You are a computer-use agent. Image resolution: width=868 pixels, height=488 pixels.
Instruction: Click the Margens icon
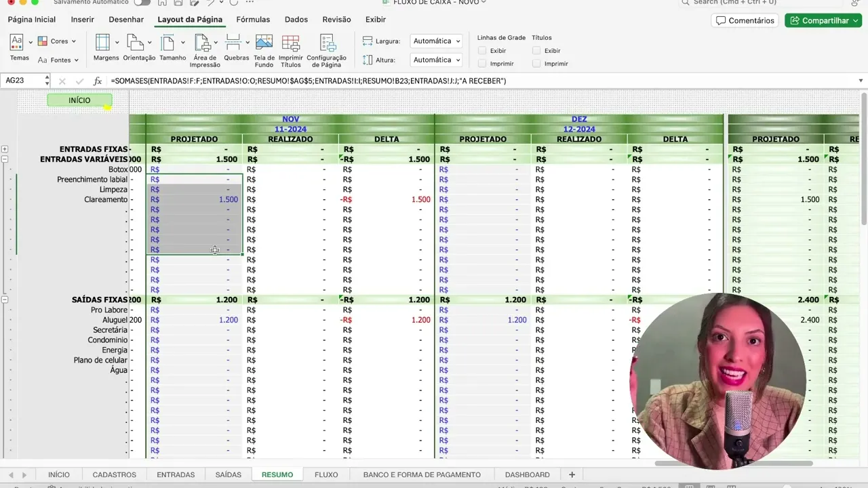tap(102, 43)
